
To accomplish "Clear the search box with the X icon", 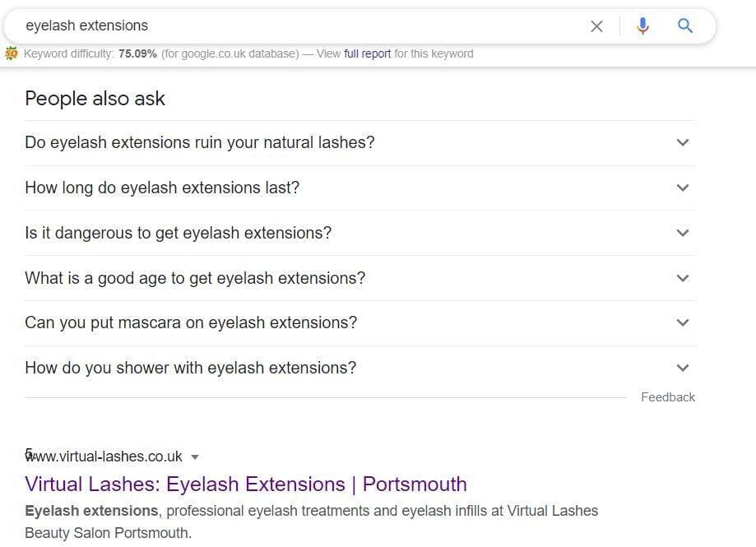I will pos(596,26).
